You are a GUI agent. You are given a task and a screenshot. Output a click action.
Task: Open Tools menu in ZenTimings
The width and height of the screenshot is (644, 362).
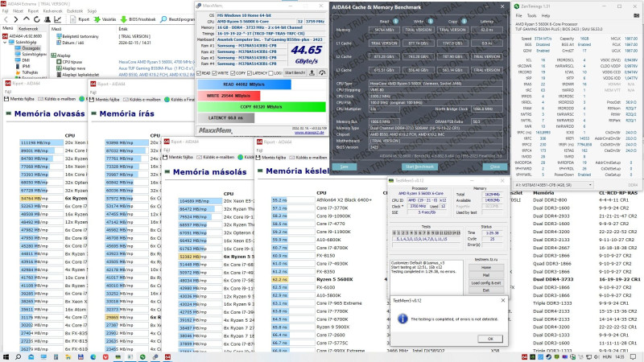click(x=531, y=15)
